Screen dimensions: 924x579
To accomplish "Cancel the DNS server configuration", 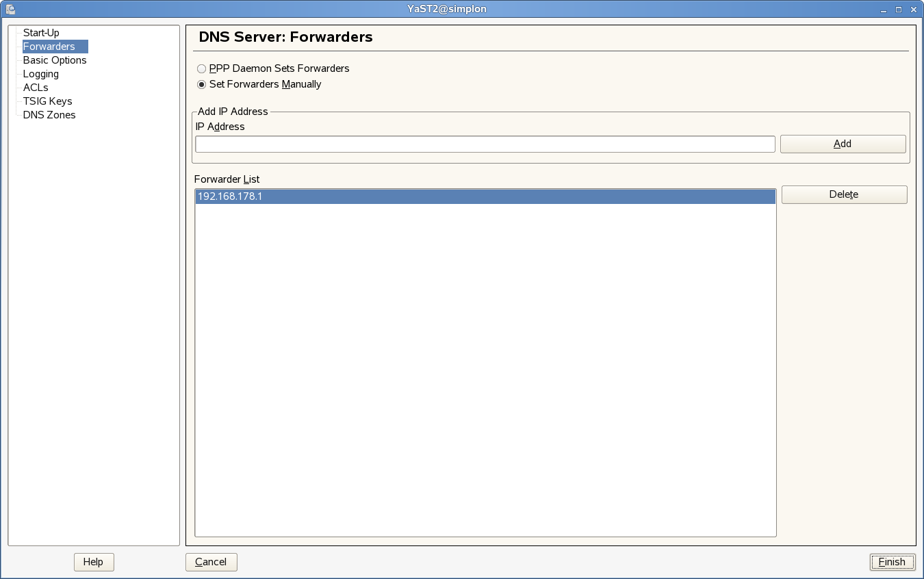I will click(x=211, y=562).
